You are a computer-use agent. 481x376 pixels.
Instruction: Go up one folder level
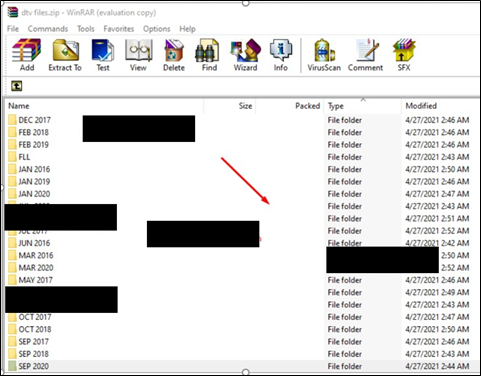tap(17, 86)
